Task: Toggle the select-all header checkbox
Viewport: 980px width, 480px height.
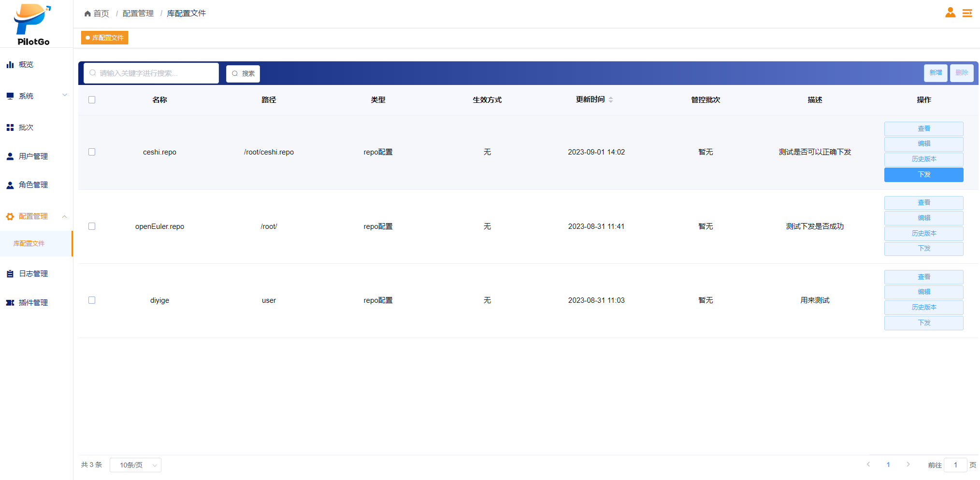Action: pos(92,100)
